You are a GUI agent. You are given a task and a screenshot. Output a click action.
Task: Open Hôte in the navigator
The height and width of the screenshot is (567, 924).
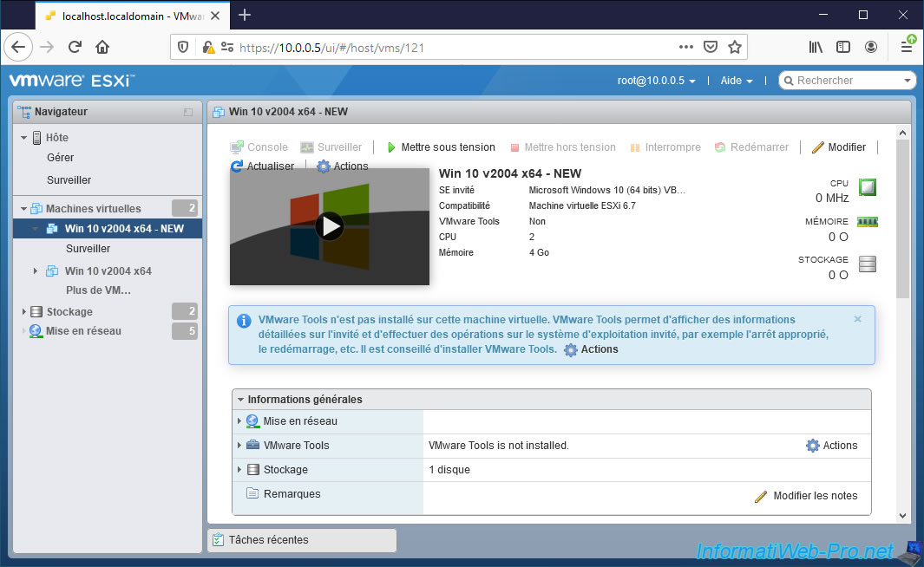pyautogui.click(x=57, y=138)
